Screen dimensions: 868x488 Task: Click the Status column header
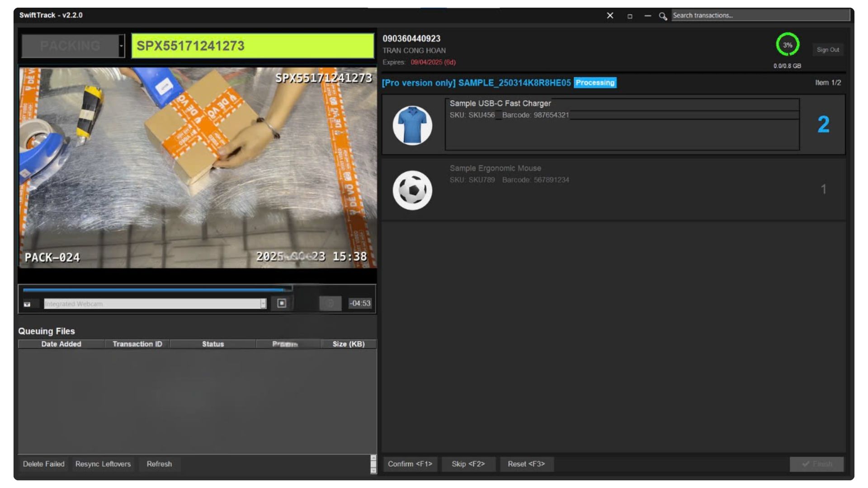(212, 344)
